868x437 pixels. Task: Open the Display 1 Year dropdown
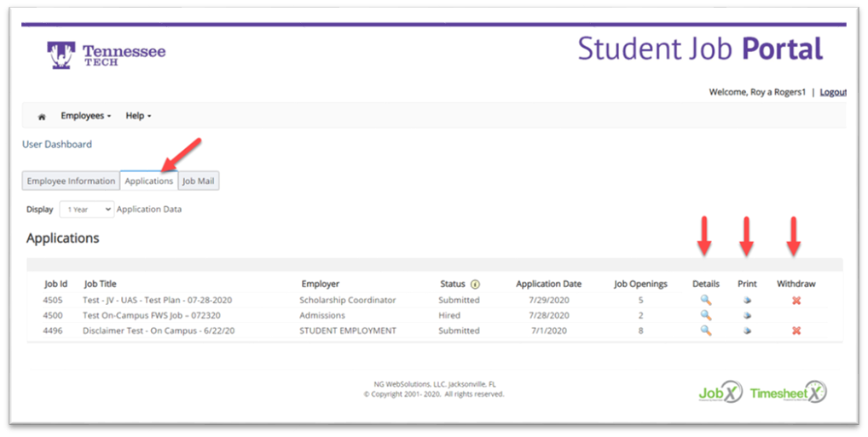[x=86, y=209]
